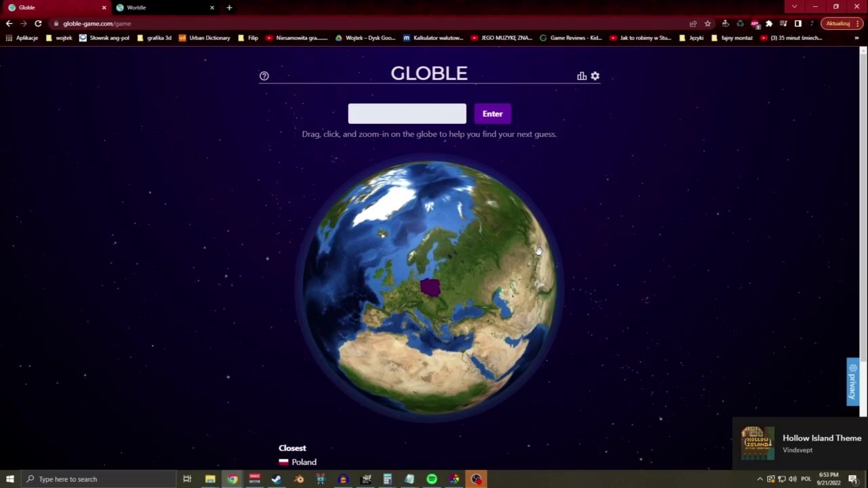
Task: Reload the Globle page
Action: tap(38, 23)
